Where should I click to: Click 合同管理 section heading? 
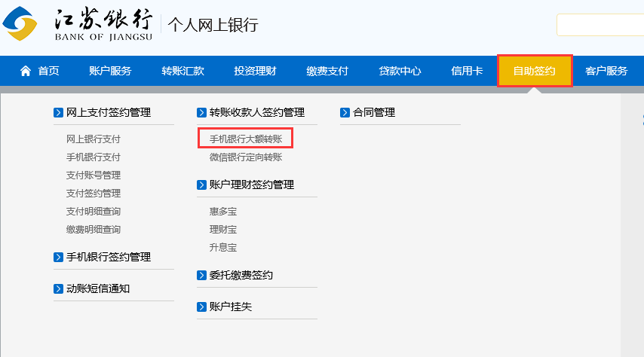click(x=374, y=112)
